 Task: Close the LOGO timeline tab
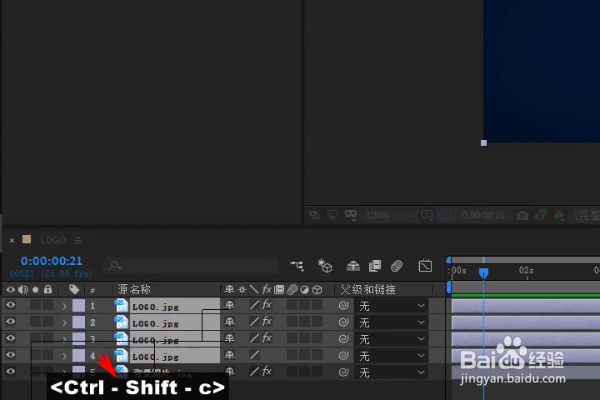[12, 240]
